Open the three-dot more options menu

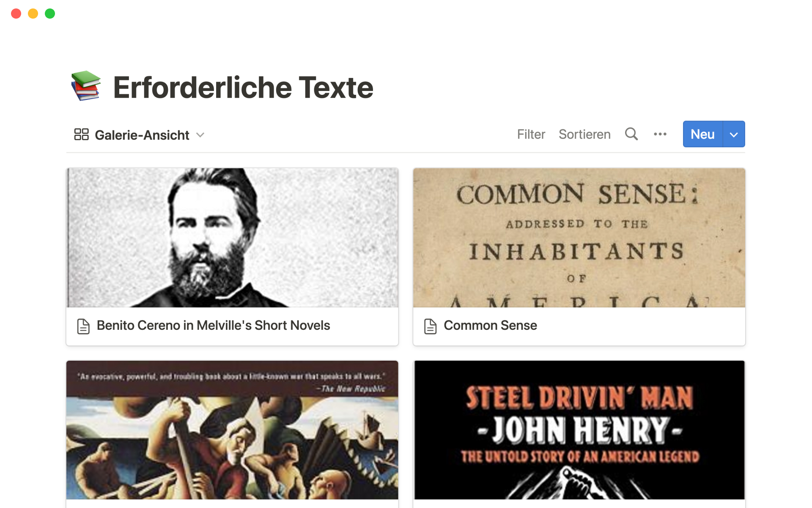click(660, 134)
